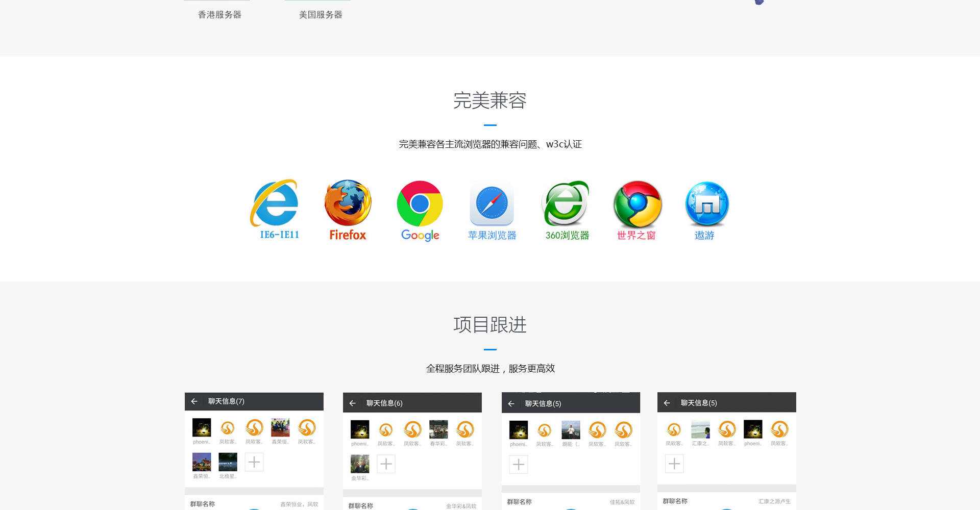
Task: Open the 北极星 avatar in 聊天信息(7)
Action: coord(228,462)
